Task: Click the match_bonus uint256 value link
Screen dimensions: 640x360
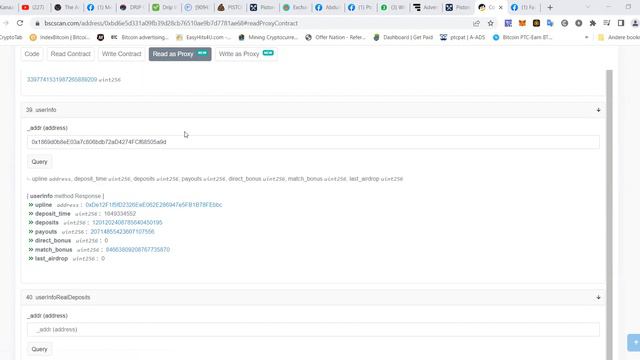Action: (138, 249)
